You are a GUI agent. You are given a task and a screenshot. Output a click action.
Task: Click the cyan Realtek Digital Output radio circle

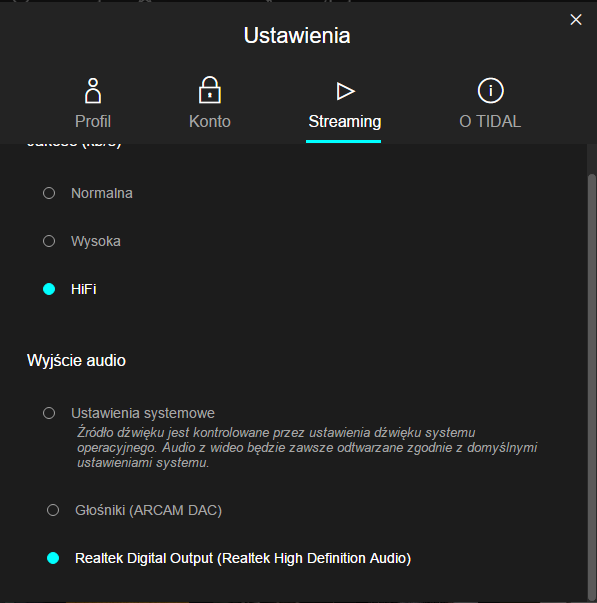coord(53,558)
